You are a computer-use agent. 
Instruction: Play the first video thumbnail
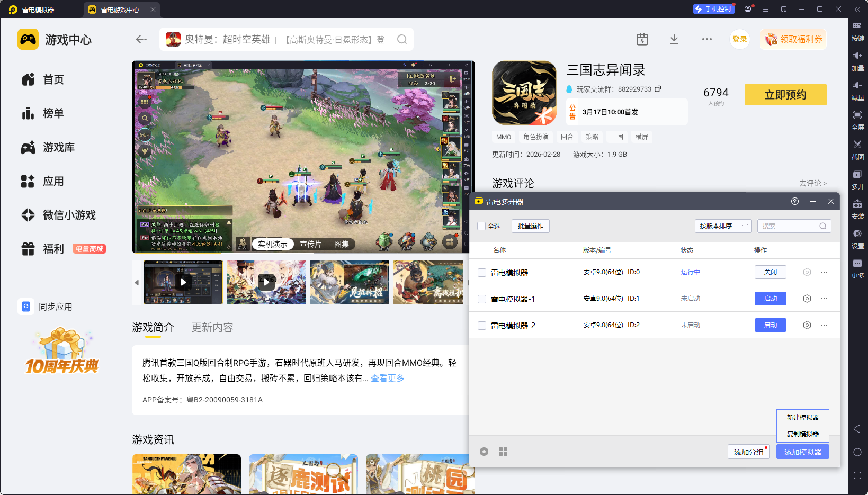(x=183, y=282)
